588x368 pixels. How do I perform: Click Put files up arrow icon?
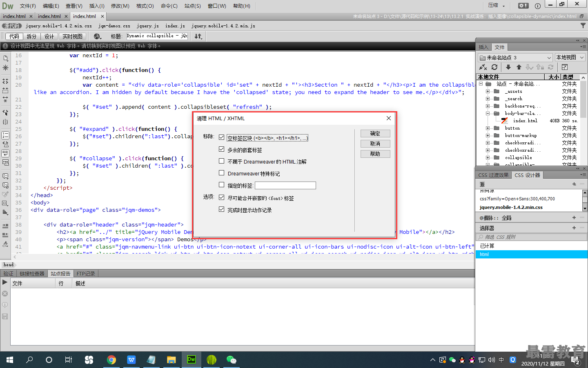click(519, 67)
